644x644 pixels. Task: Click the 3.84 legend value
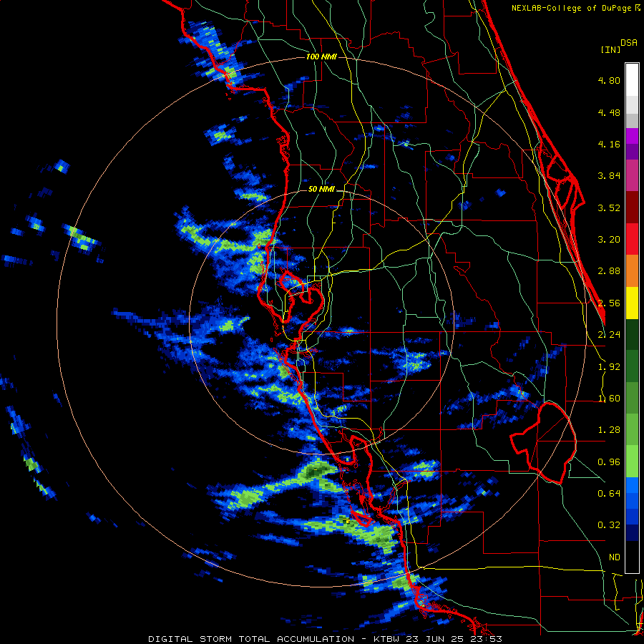(x=609, y=176)
